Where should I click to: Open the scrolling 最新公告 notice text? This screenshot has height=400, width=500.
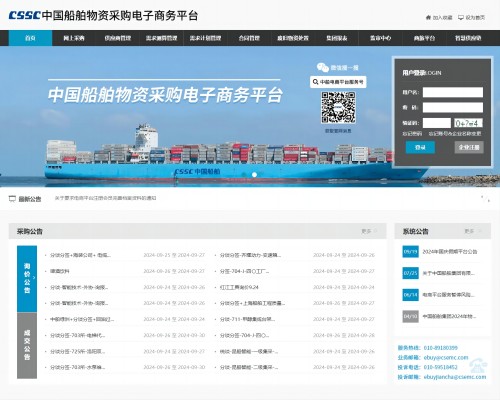coord(105,198)
